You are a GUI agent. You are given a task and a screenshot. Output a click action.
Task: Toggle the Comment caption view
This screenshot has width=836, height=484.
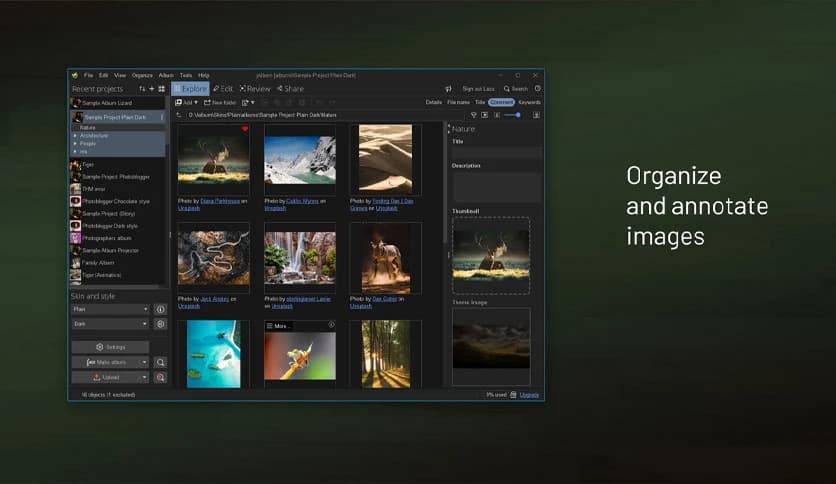pos(501,102)
